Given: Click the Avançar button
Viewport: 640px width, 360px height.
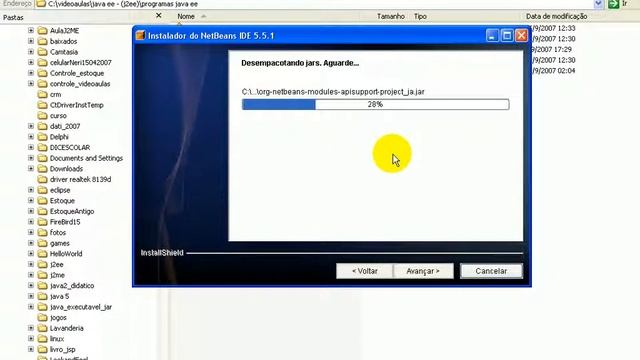Looking at the screenshot, I should pos(423,271).
